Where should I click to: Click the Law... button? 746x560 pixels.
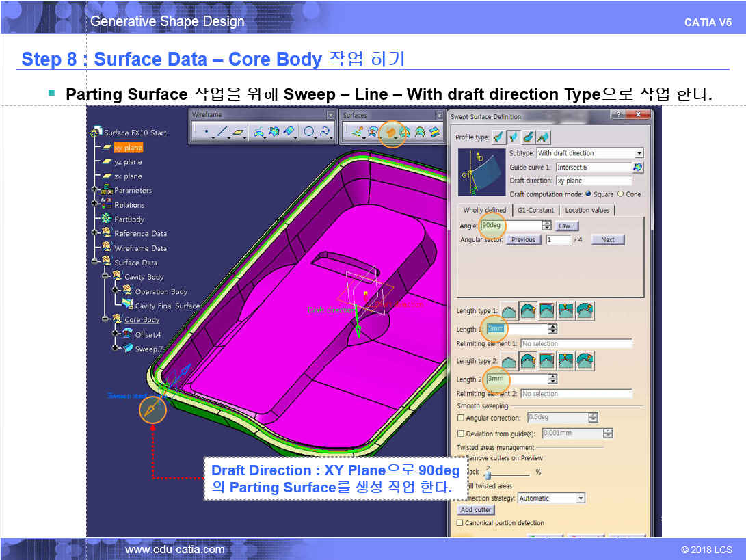pyautogui.click(x=567, y=226)
